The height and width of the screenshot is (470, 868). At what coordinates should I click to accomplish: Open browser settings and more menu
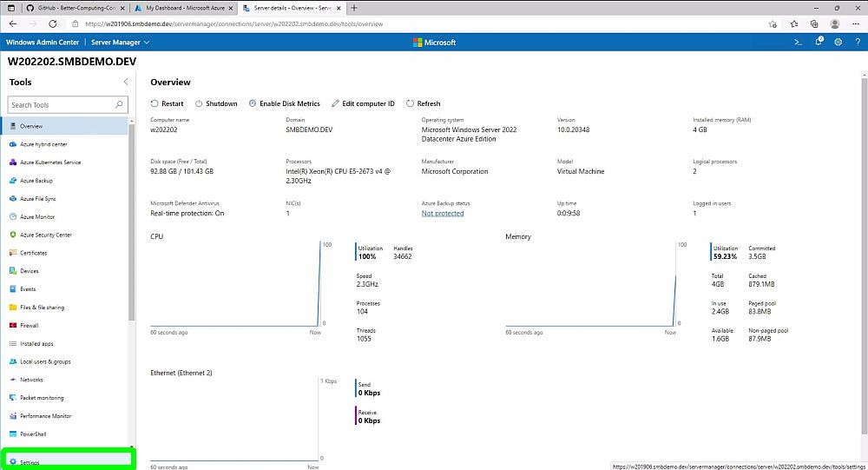coord(855,23)
